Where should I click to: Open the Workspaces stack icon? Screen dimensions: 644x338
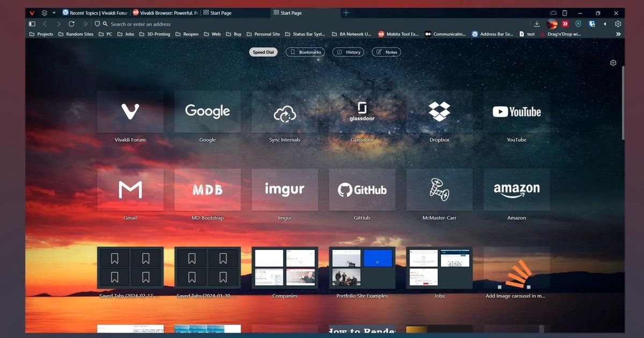click(45, 13)
